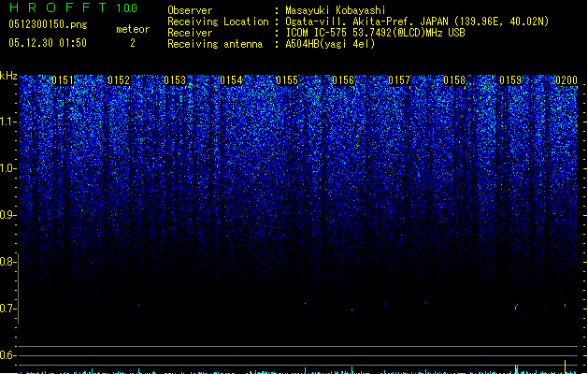Click the 0.8 frequency axis label
This screenshot has width=588, height=374.
[7, 262]
